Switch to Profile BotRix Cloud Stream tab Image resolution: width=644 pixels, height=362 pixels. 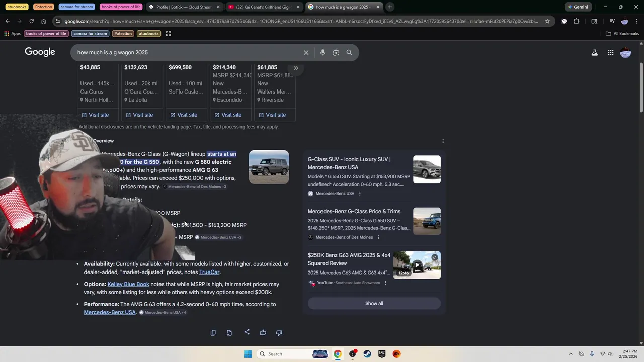pos(184,7)
